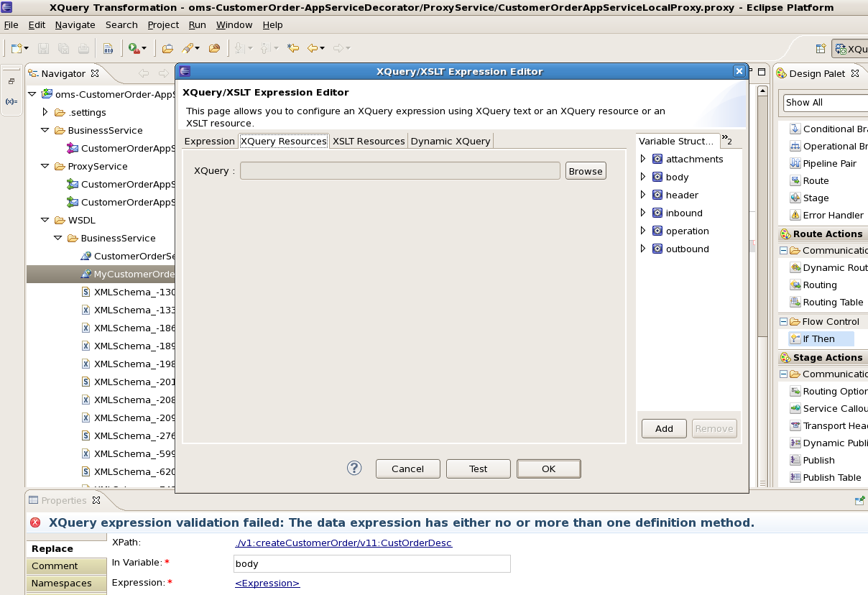868x595 pixels.
Task: Expand the body variable node
Action: [x=643, y=177]
